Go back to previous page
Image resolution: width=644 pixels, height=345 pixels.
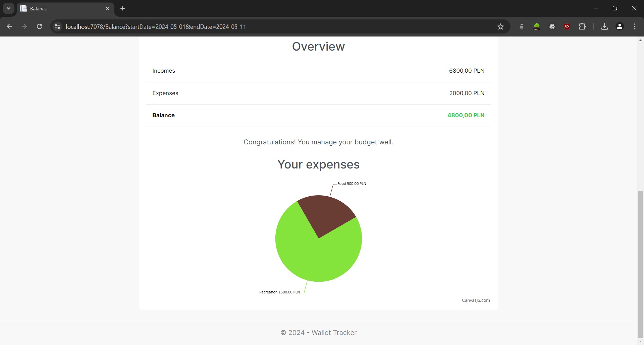click(9, 26)
